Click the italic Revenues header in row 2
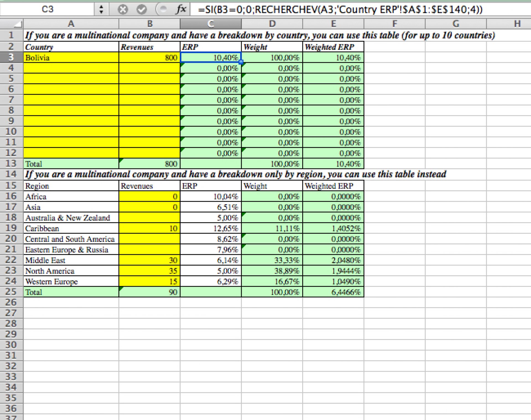Screen dimensions: 531x420 tap(149, 47)
